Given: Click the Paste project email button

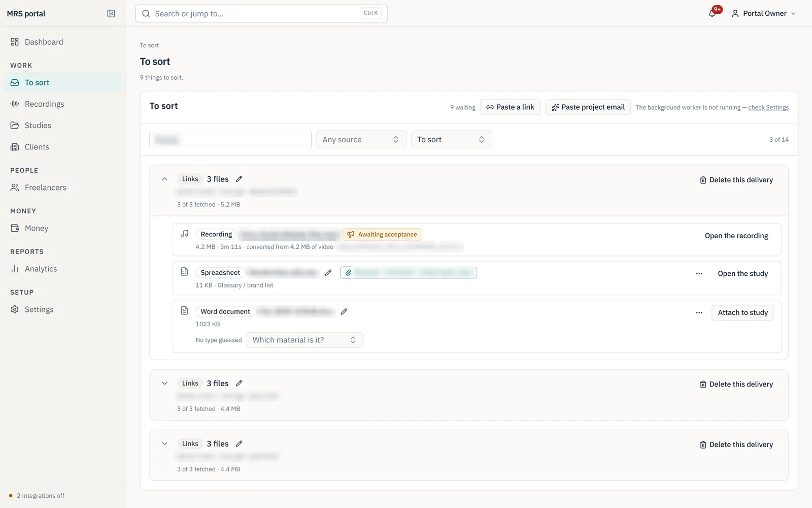Looking at the screenshot, I should tap(588, 107).
